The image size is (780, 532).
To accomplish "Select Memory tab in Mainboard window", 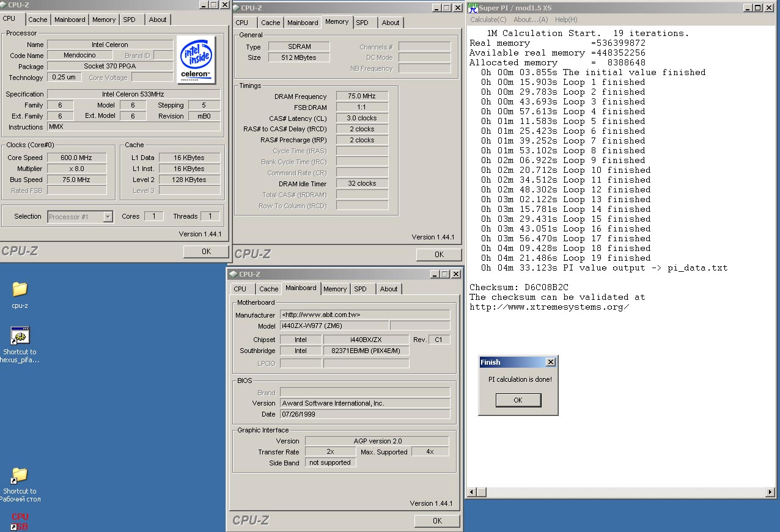I will (x=335, y=289).
